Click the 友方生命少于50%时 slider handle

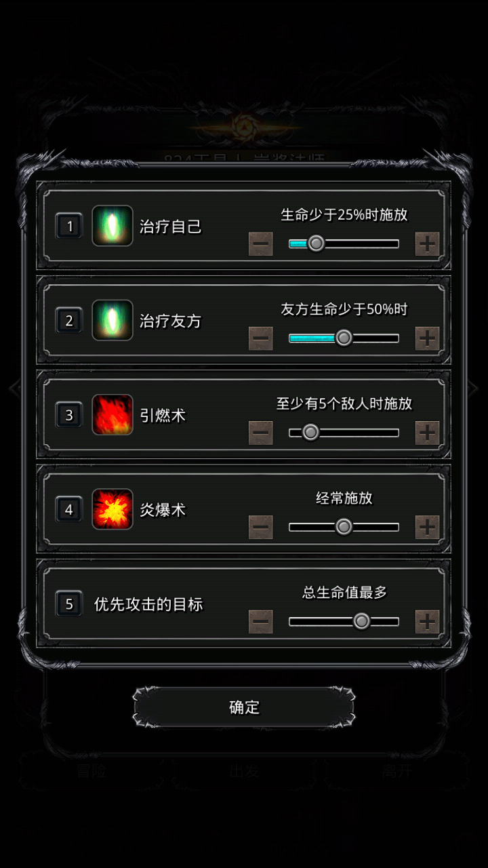344,338
